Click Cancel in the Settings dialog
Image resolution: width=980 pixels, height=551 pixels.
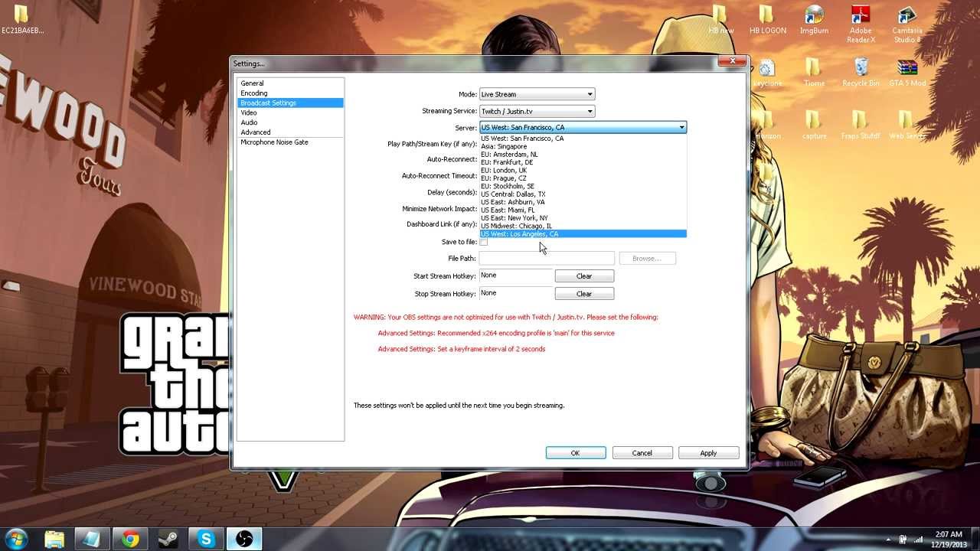coord(642,453)
